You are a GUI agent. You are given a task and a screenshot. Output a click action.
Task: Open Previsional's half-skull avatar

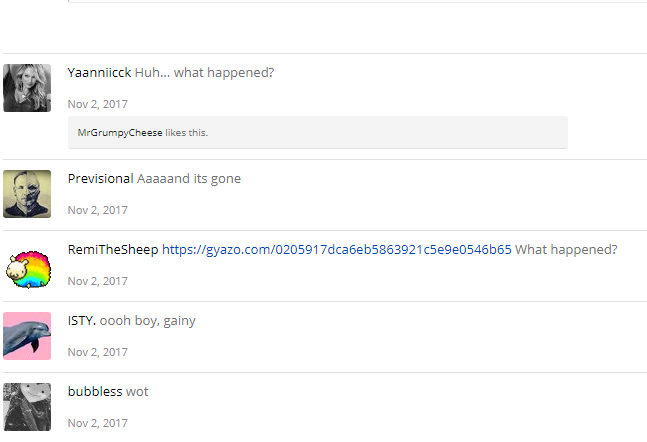27,194
